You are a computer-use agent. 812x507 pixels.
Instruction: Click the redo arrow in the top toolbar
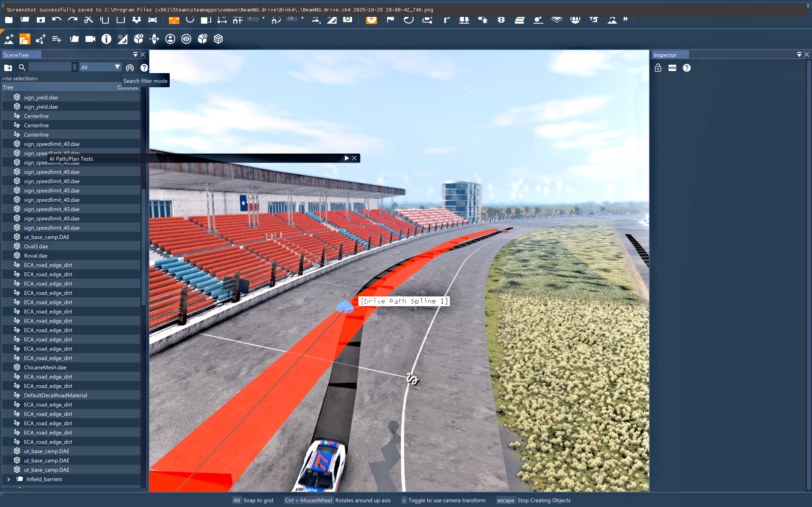pyautogui.click(x=73, y=19)
